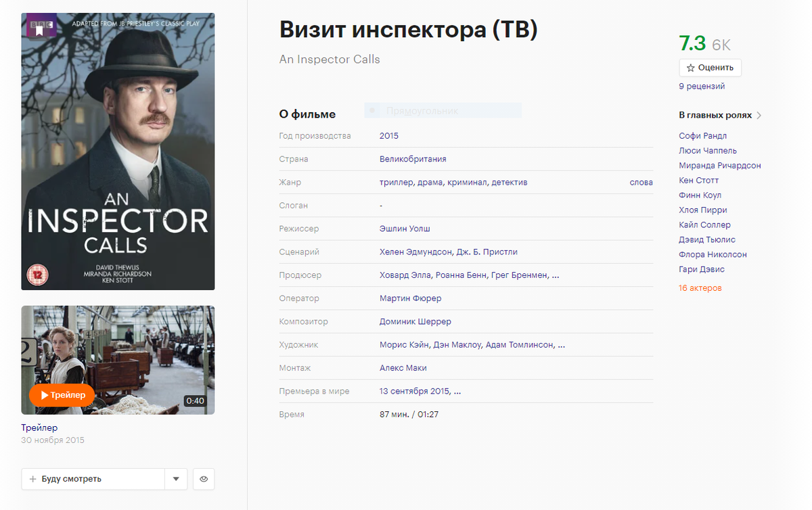Screen dimensions: 812x510
Task: Open actor Кайл Соллер
Action: pos(705,225)
